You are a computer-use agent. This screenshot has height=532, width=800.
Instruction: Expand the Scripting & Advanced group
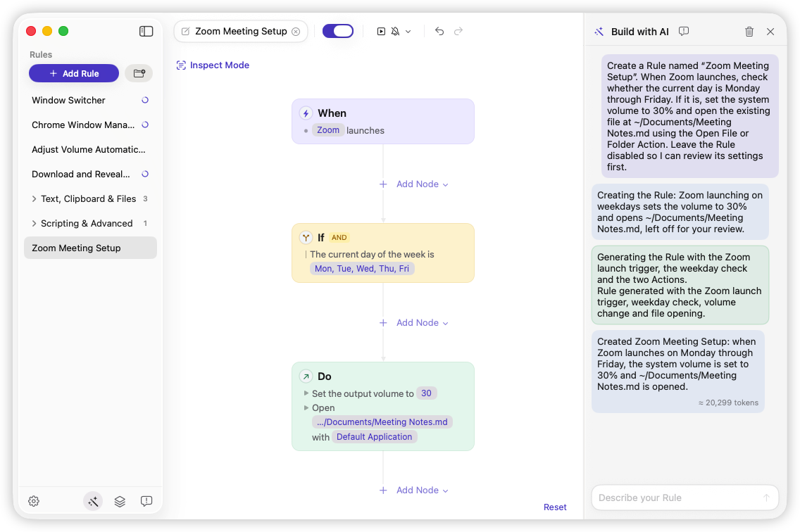35,223
